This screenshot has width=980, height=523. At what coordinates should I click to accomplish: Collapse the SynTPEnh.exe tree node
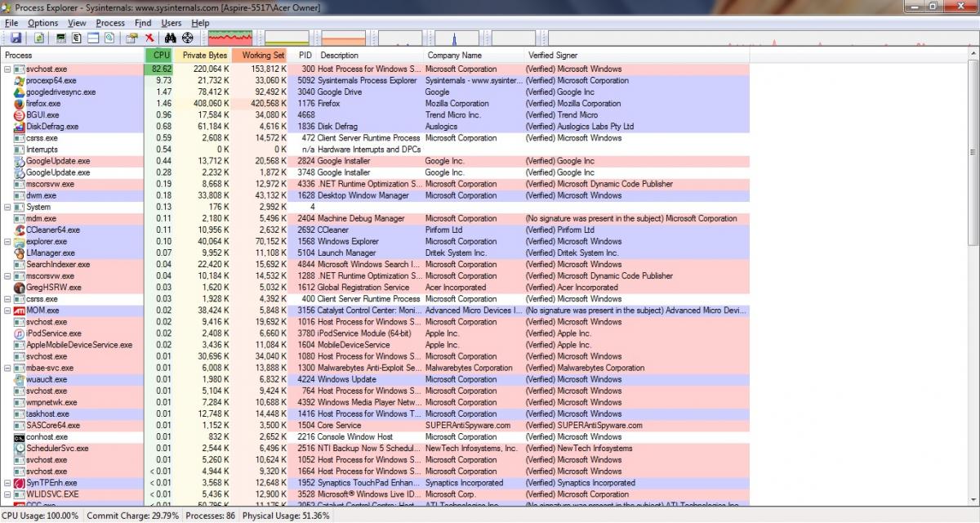click(x=8, y=483)
